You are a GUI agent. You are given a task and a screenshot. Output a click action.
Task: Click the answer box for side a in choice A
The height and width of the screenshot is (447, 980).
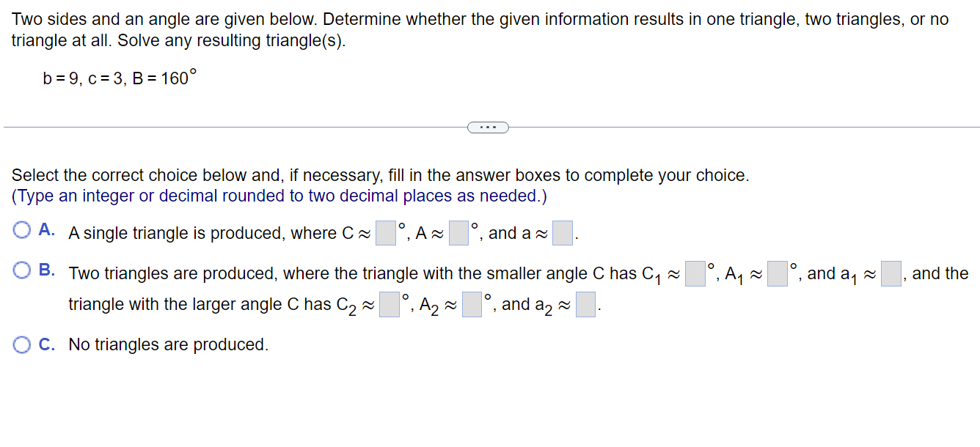pyautogui.click(x=561, y=232)
